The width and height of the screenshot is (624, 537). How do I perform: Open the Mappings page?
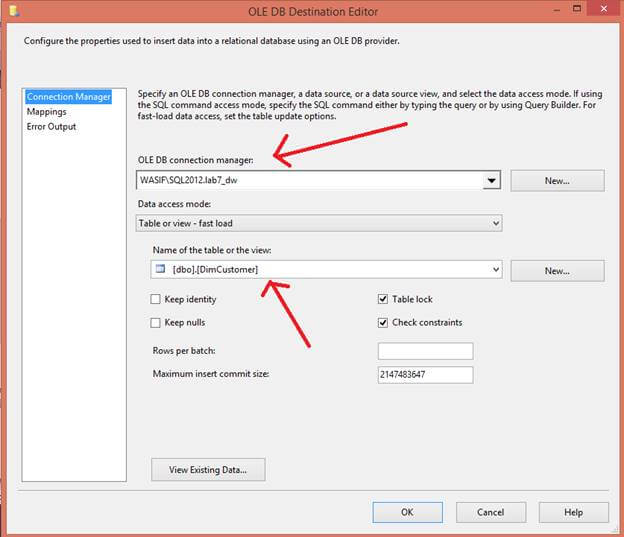(47, 112)
